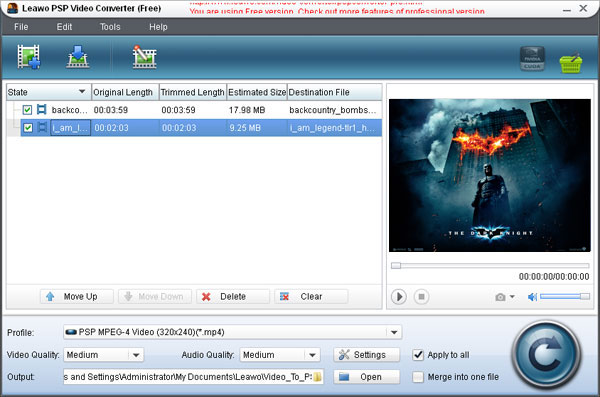Click the Add Video toolbar icon
The width and height of the screenshot is (600, 397).
(x=29, y=57)
